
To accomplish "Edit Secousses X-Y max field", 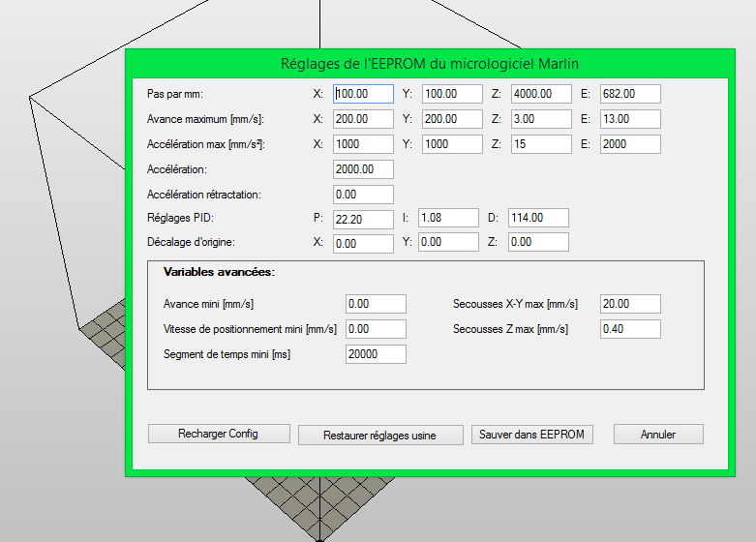I will click(630, 304).
